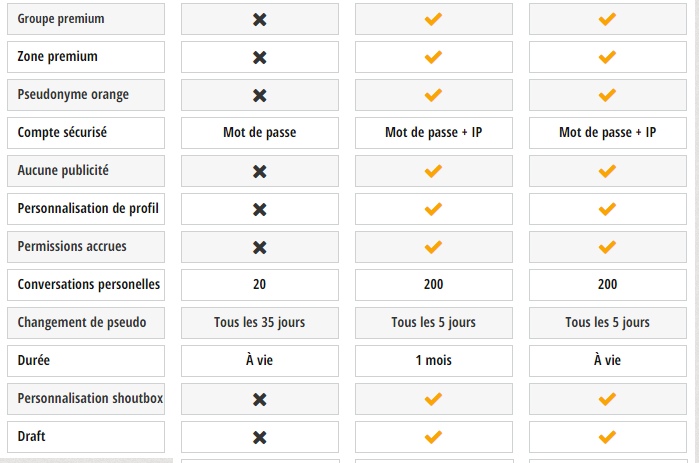Click the 'Tous les 35 jours' cell
Viewport: 699px width, 463px height.
260,323
